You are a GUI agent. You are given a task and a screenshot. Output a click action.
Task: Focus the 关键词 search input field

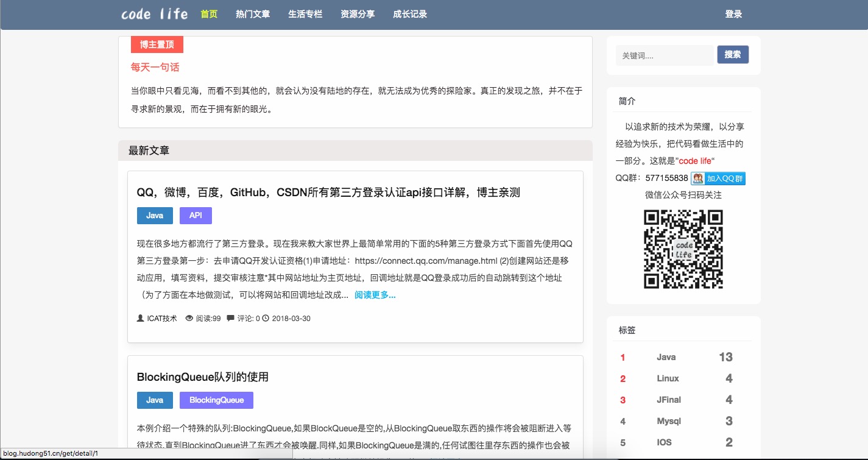[664, 55]
